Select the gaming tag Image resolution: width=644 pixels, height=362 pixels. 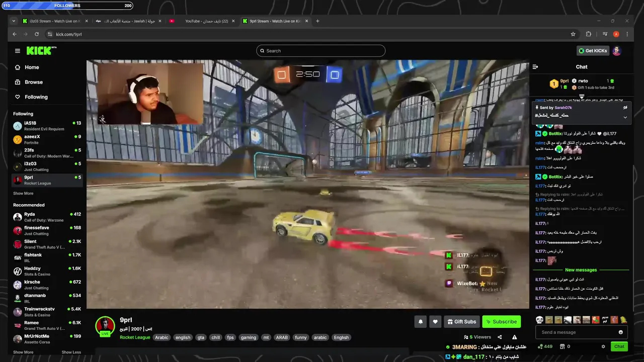click(x=249, y=337)
